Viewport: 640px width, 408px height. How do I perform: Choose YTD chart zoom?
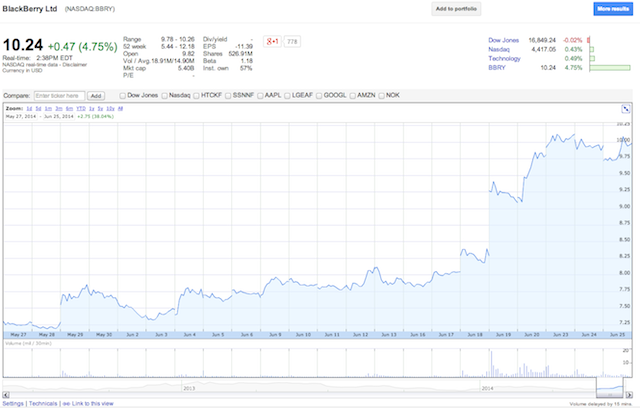[81, 109]
